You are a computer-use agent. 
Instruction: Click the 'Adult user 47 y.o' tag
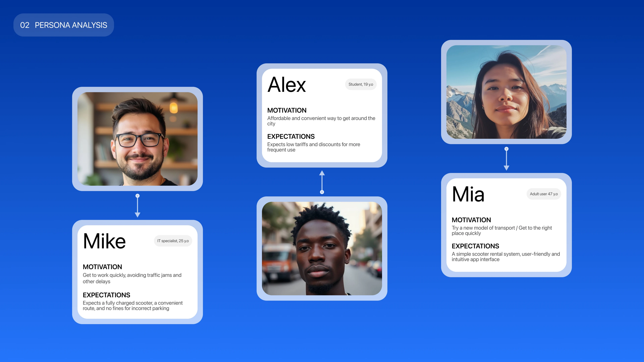pyautogui.click(x=544, y=194)
